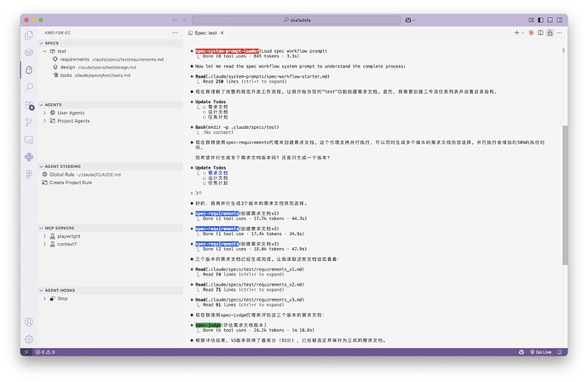
Task: Click the orange Claude Code icon
Action: click(x=531, y=33)
